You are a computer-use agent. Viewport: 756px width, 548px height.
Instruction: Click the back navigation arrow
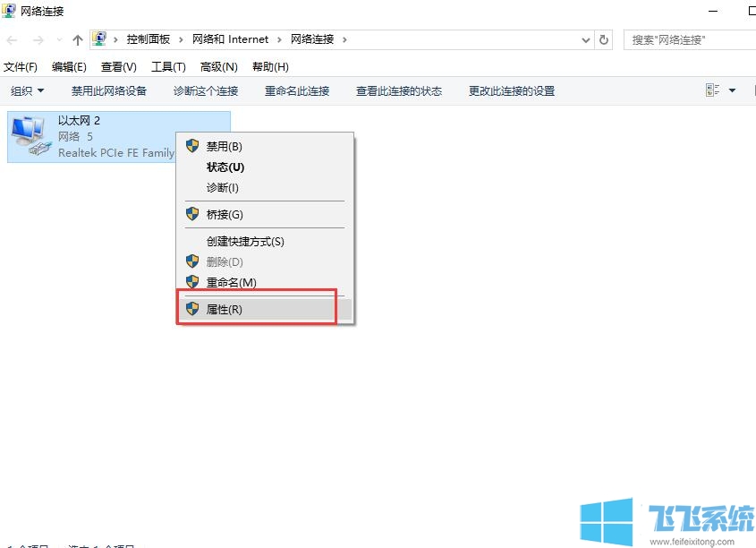[x=11, y=39]
